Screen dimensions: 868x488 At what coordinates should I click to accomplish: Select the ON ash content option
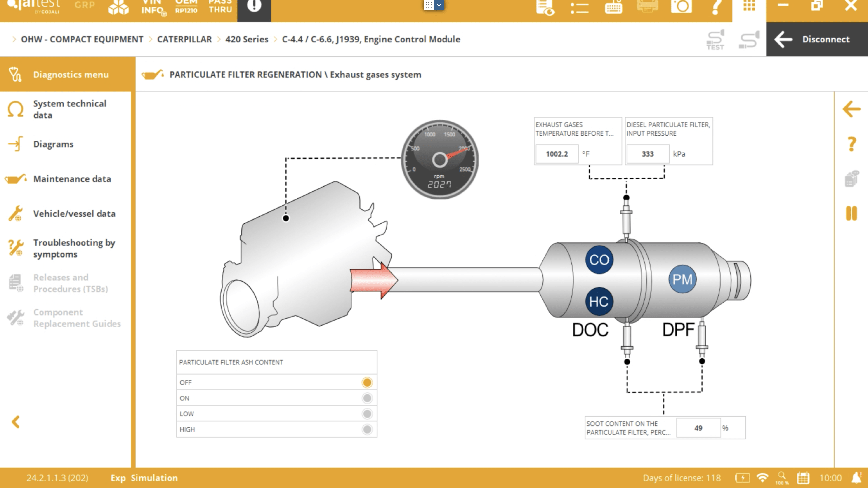367,398
